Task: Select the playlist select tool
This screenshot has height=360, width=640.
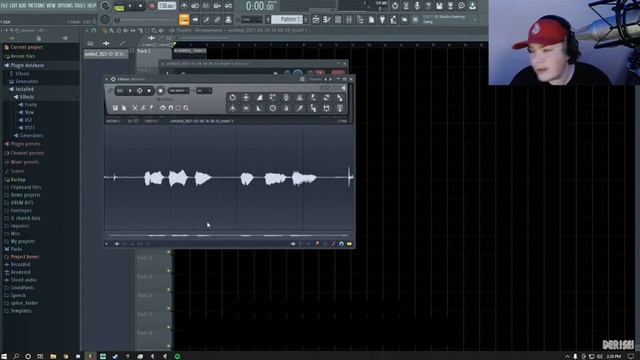Action: coord(147,31)
